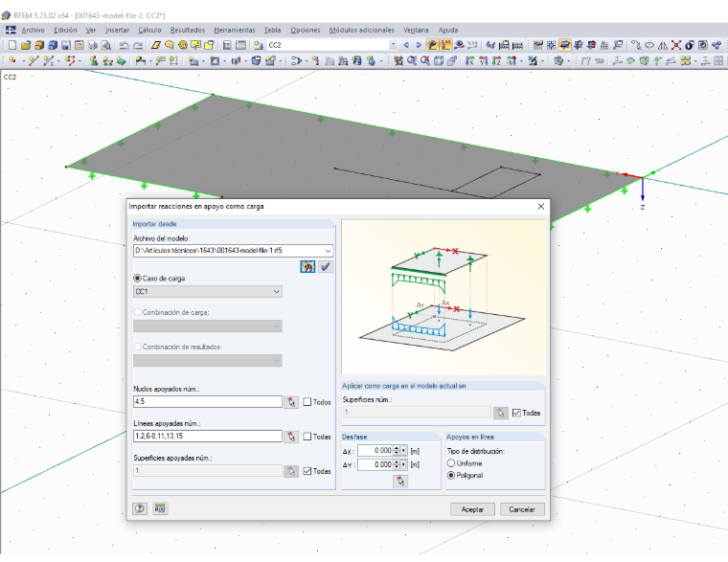The width and height of the screenshot is (728, 562).
Task: Click the Δy offset value field
Action: click(375, 464)
